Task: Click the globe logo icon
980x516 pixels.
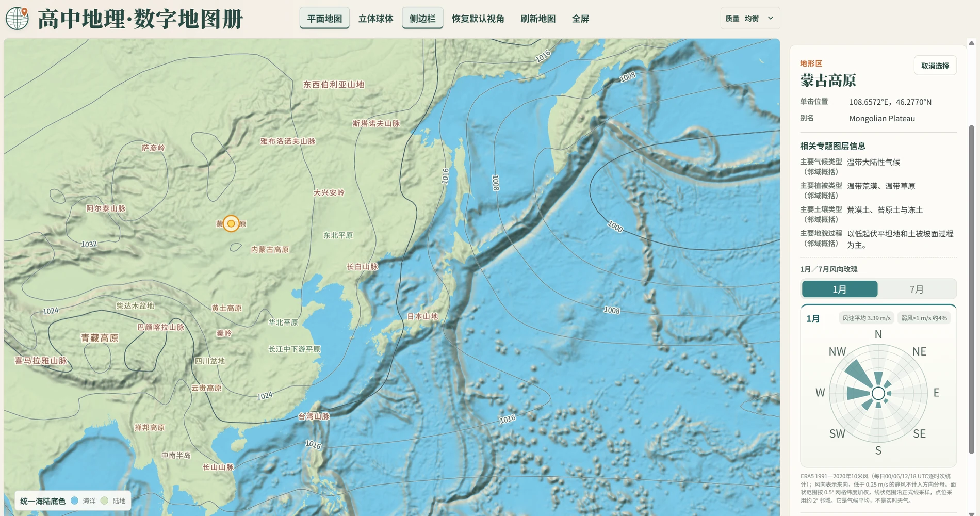Action: 17,19
